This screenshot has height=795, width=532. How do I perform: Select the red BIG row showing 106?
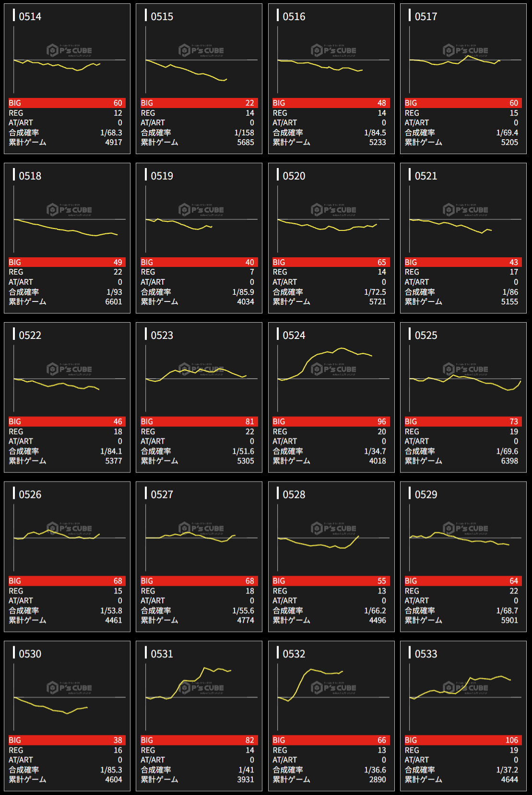tap(463, 740)
